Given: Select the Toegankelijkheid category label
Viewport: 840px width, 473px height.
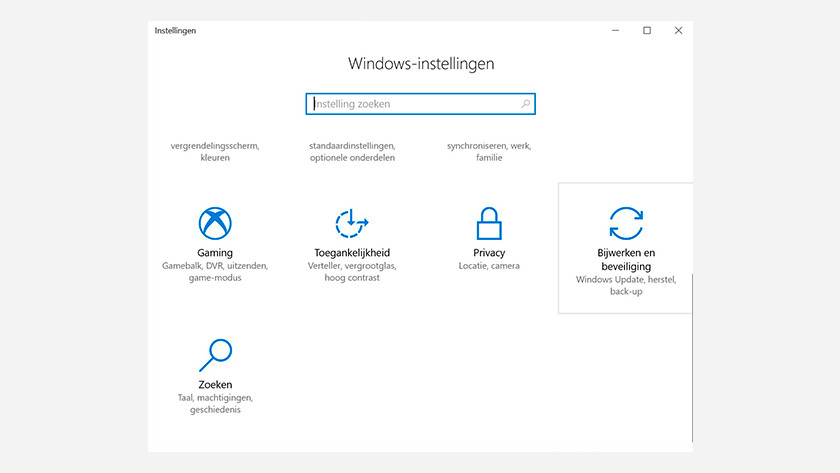Looking at the screenshot, I should 352,253.
